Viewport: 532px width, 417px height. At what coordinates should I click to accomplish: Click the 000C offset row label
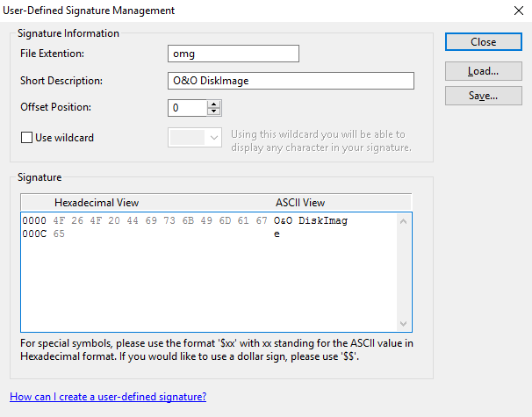tap(34, 234)
